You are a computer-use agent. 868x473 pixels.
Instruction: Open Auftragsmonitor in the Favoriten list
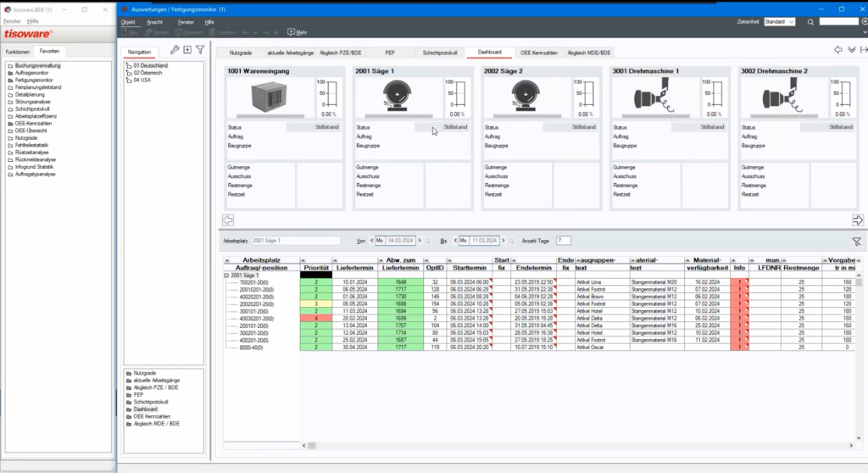(x=32, y=73)
